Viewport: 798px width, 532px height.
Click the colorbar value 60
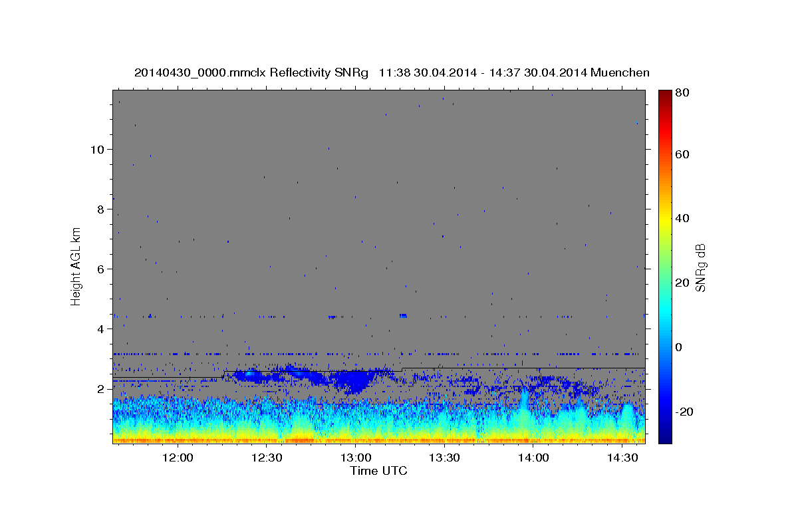(x=682, y=154)
